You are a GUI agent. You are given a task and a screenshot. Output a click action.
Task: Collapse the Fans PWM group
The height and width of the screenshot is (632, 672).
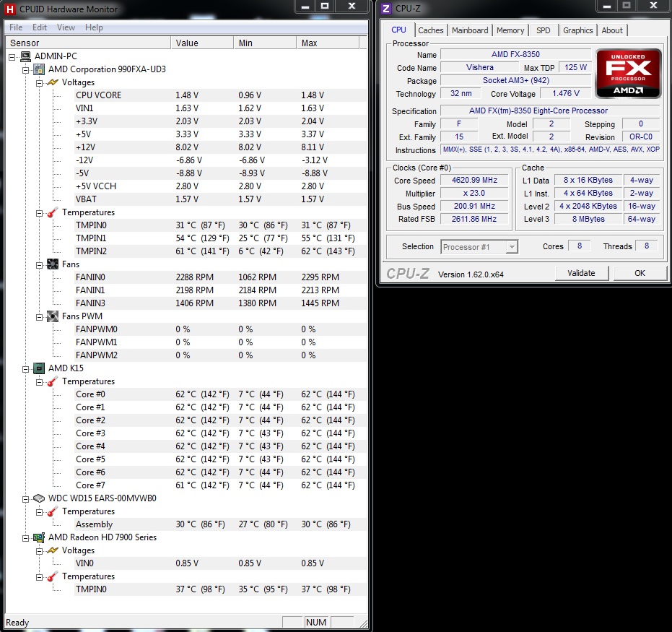[39, 317]
